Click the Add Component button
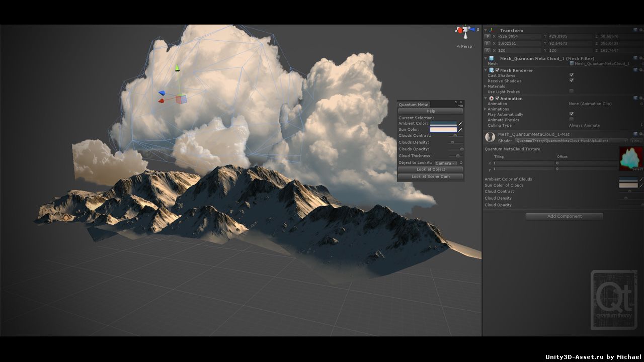 click(564, 216)
